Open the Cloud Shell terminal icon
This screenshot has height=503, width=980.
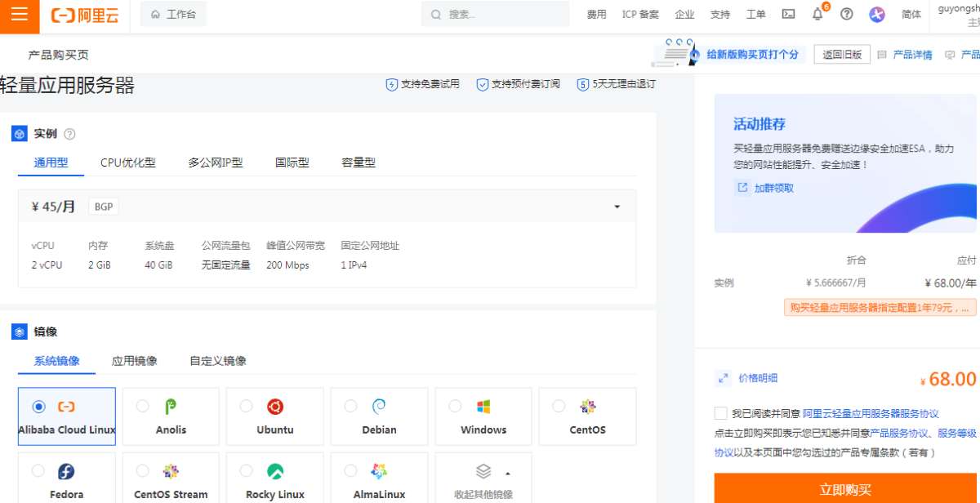click(x=786, y=14)
